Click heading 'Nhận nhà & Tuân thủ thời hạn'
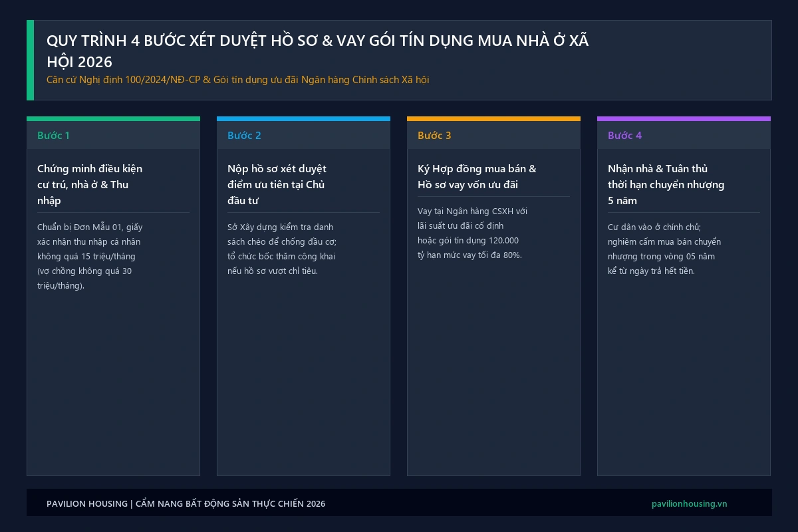Viewport: 798px width, 532px height. (666, 185)
